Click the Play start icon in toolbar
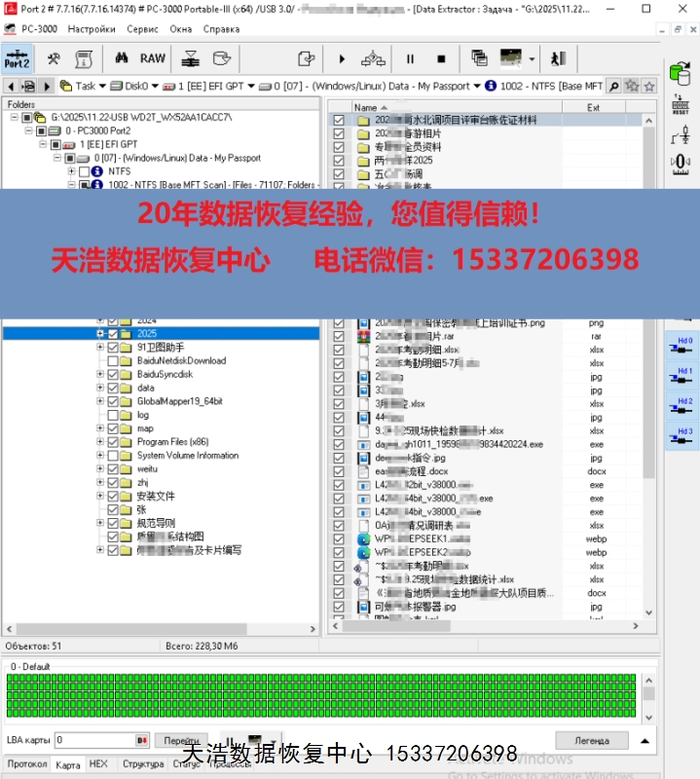 point(342,58)
